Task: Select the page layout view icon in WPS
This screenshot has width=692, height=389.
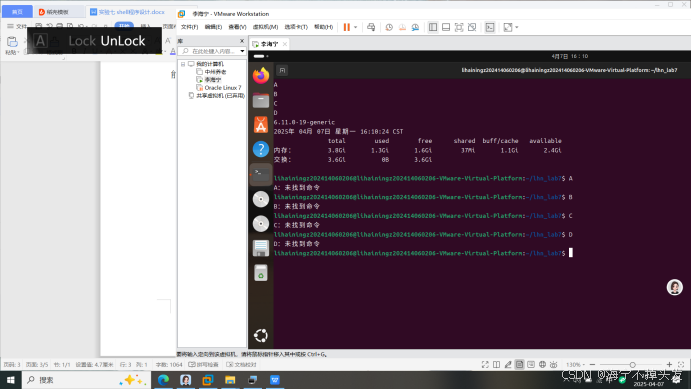Action: (519, 365)
